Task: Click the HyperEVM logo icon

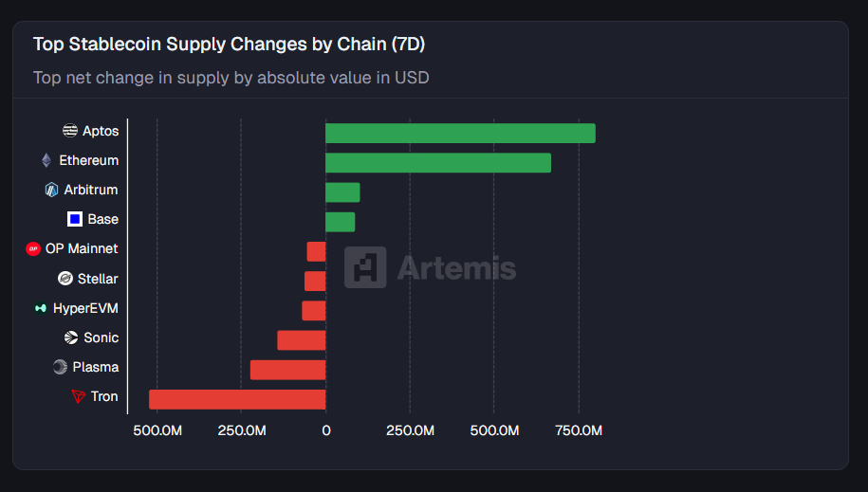Action: [41, 308]
